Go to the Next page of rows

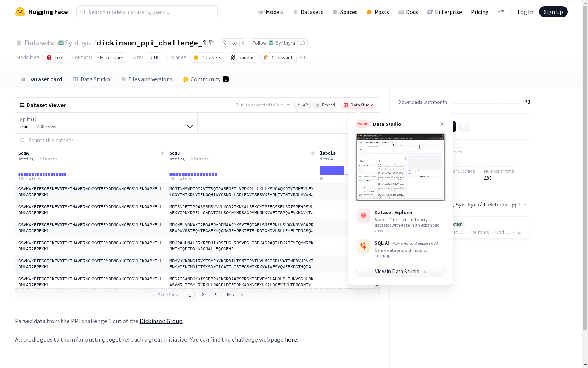235,295
